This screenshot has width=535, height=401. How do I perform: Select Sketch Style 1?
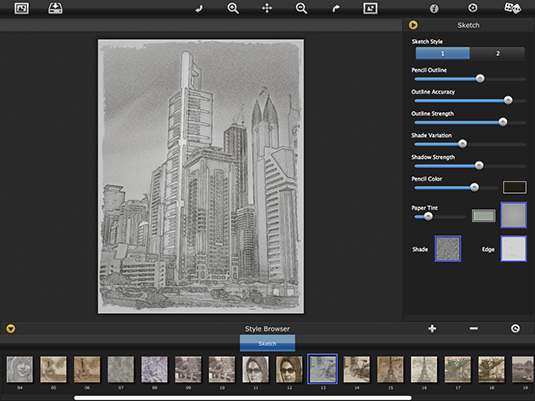coord(443,53)
